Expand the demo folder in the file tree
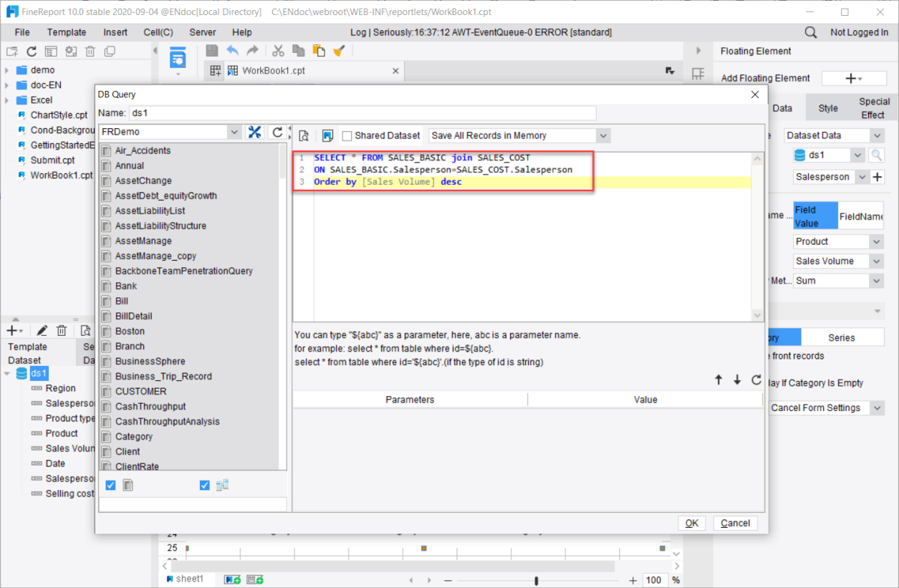The image size is (899, 588). tap(7, 70)
